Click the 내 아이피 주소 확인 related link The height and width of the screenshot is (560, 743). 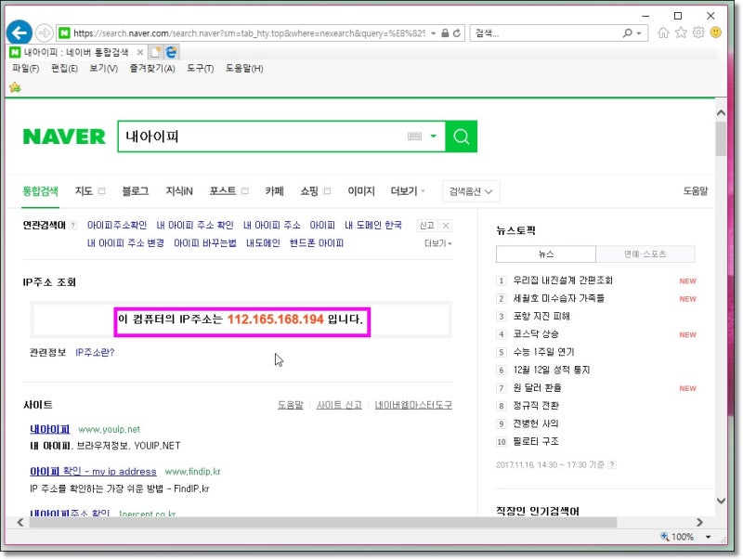coord(195,225)
